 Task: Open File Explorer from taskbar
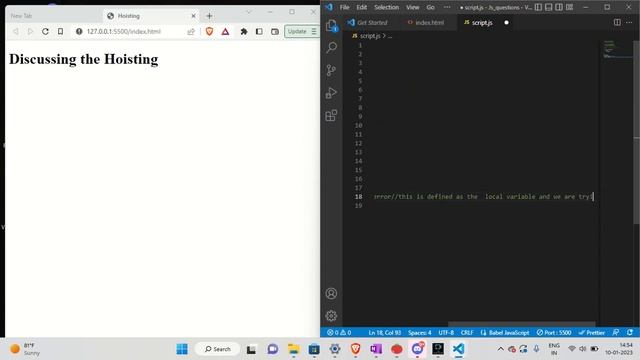coord(293,349)
